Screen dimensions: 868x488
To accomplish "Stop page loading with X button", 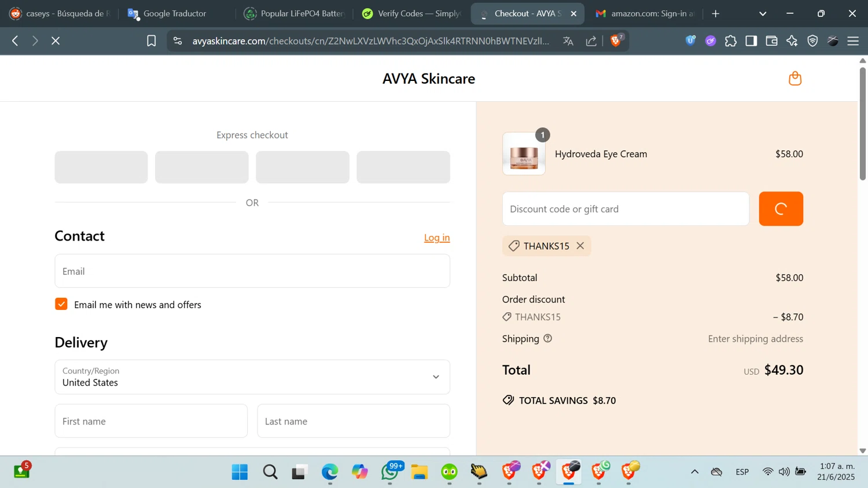I will coord(56,41).
